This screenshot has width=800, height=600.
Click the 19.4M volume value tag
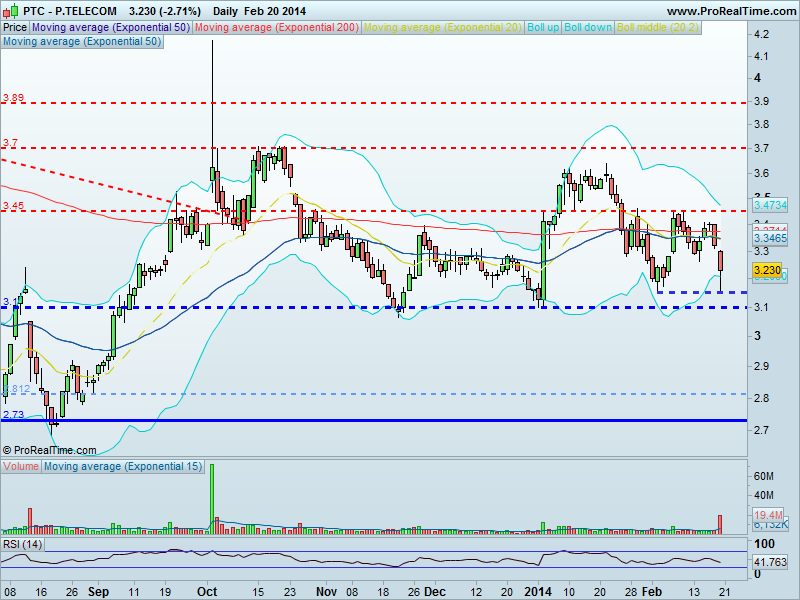click(x=768, y=515)
